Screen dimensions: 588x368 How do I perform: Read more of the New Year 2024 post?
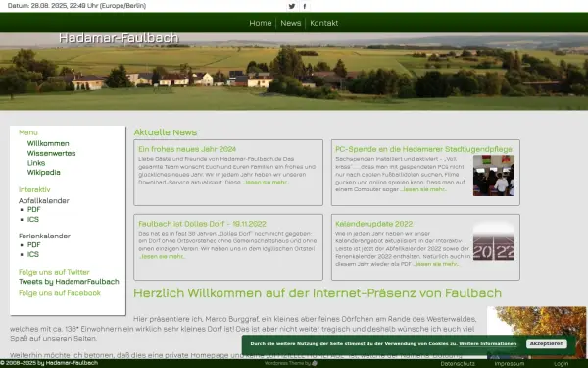266,183
